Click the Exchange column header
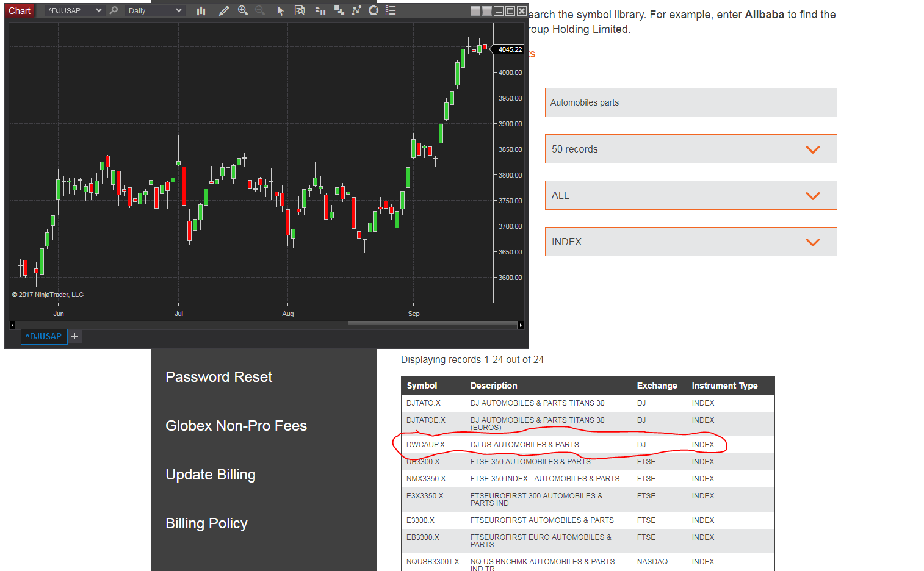This screenshot has width=924, height=571. [657, 386]
